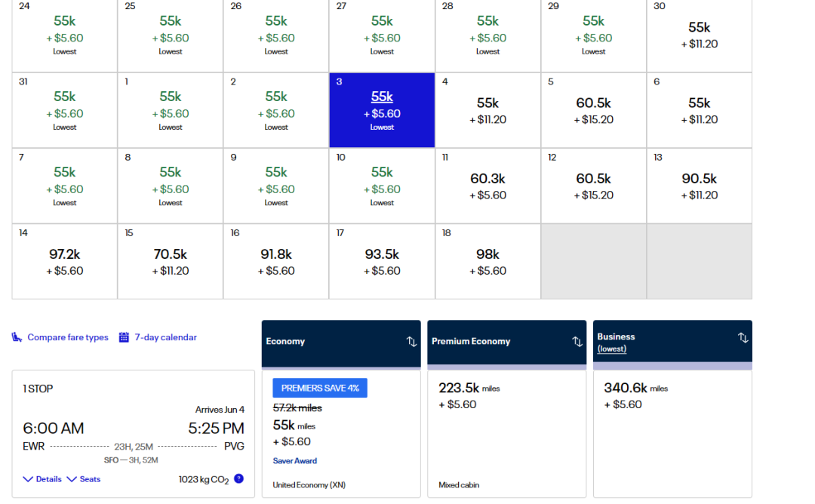The width and height of the screenshot is (815, 504).
Task: Click the Economy column sort arrows
Action: [411, 341]
